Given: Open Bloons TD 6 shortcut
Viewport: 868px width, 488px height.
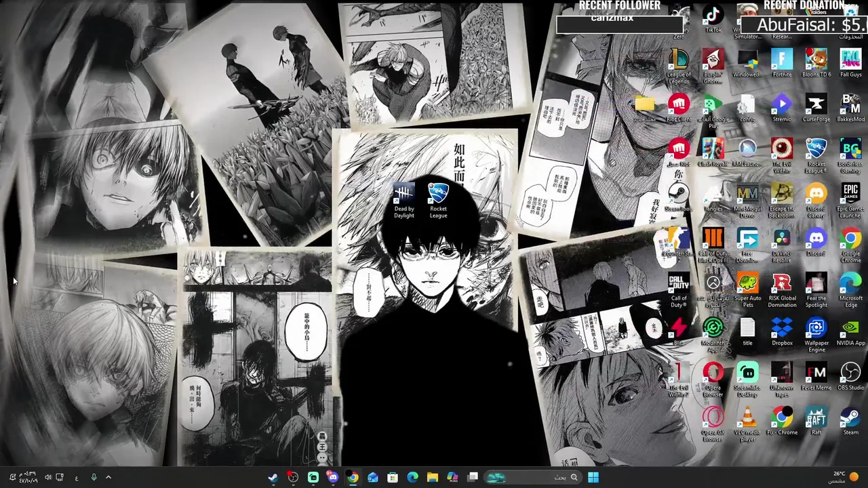Looking at the screenshot, I should [816, 62].
